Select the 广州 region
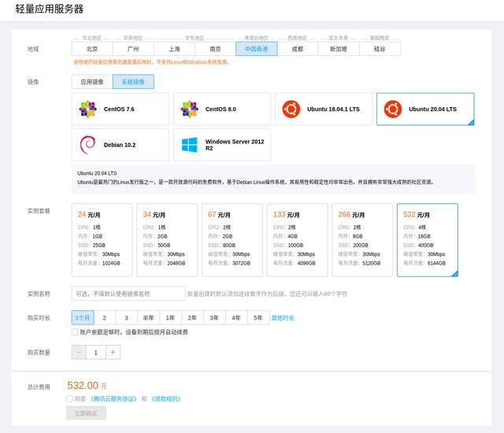This screenshot has height=433, width=504. coord(133,49)
